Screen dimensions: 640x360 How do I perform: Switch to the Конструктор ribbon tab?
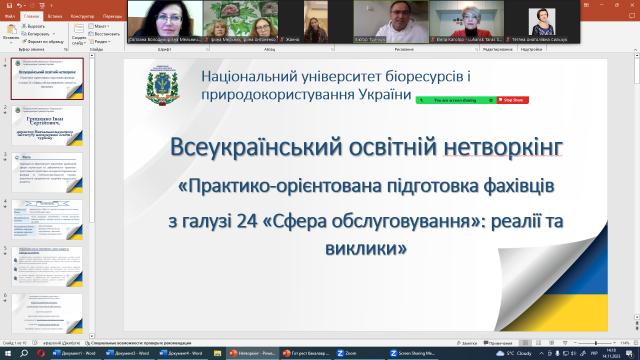point(82,16)
